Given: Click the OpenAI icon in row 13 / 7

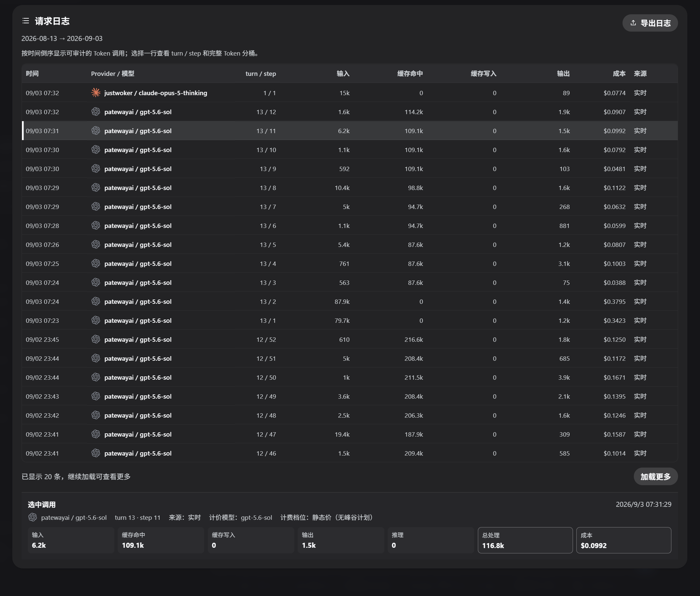Looking at the screenshot, I should coord(96,206).
